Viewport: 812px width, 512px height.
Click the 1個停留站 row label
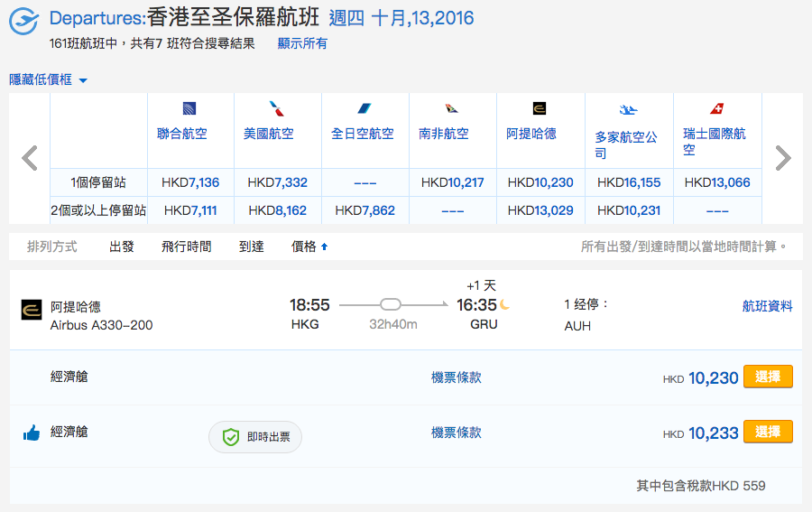[98, 182]
